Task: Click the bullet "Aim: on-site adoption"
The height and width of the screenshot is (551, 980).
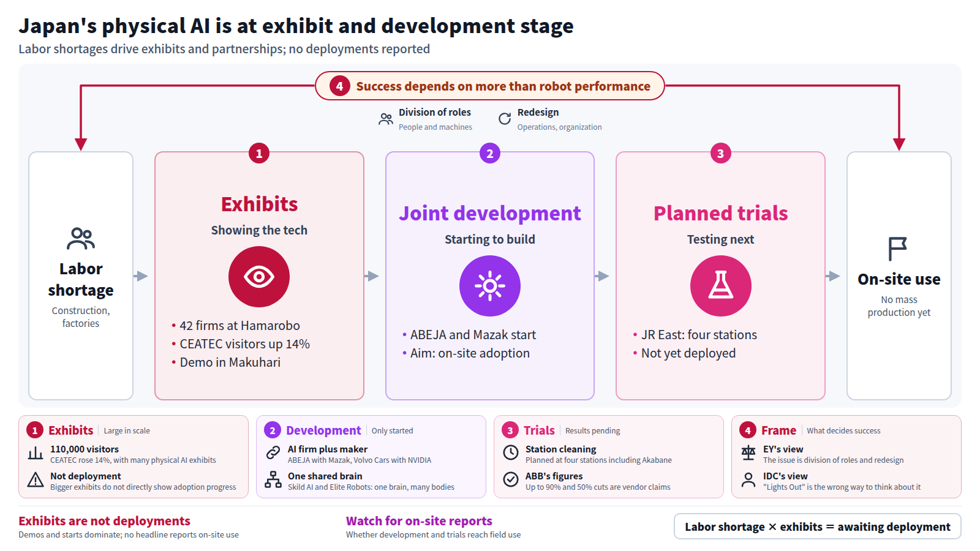Action: (470, 353)
